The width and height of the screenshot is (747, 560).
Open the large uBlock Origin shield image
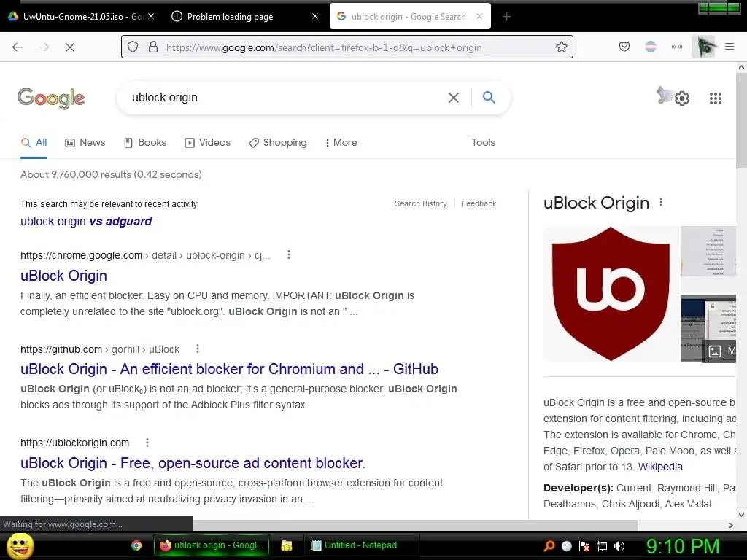coord(611,293)
